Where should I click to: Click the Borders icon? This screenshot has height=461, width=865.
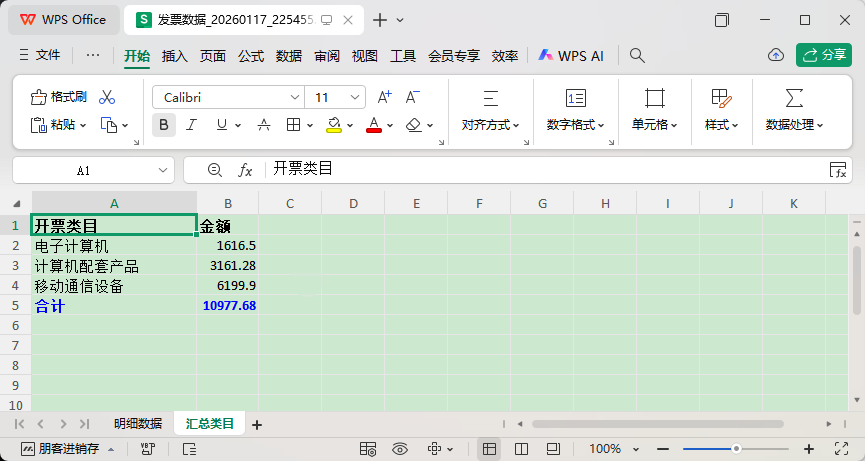[x=293, y=125]
